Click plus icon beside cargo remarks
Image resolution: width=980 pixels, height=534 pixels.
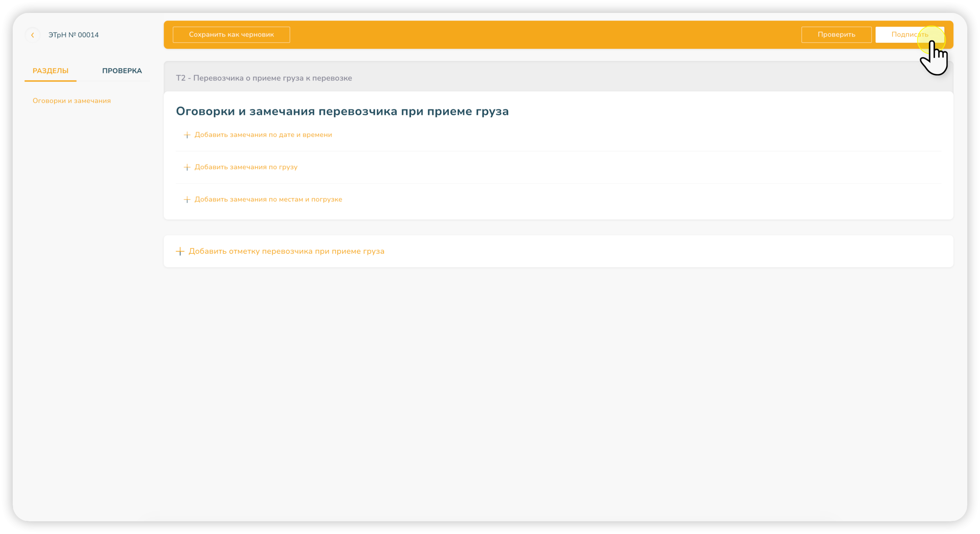click(x=187, y=167)
